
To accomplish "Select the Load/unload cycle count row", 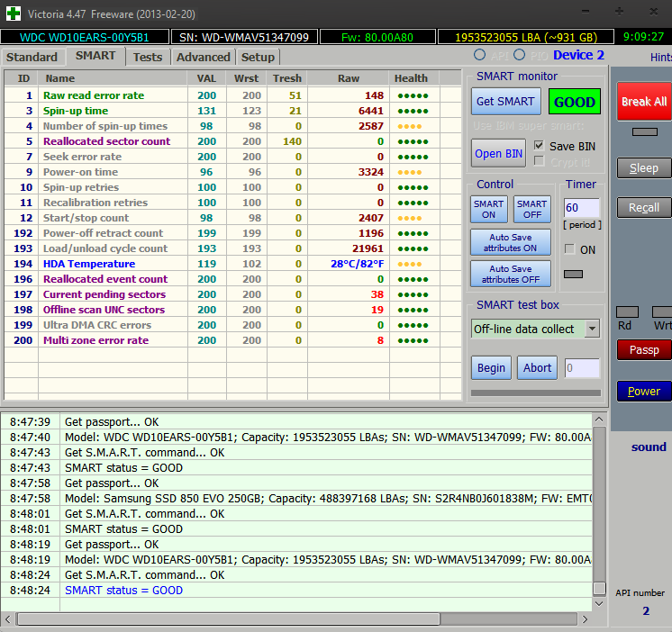I will pos(232,248).
